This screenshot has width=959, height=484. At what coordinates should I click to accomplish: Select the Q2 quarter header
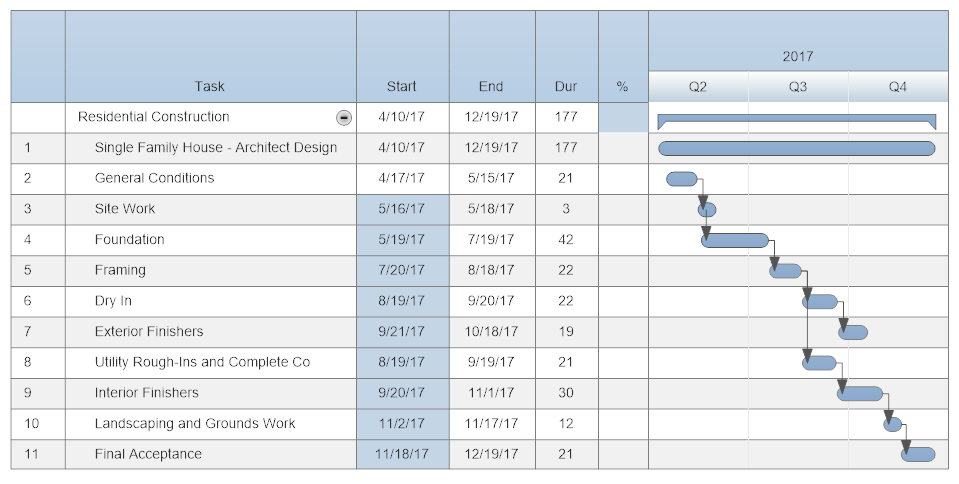(698, 87)
